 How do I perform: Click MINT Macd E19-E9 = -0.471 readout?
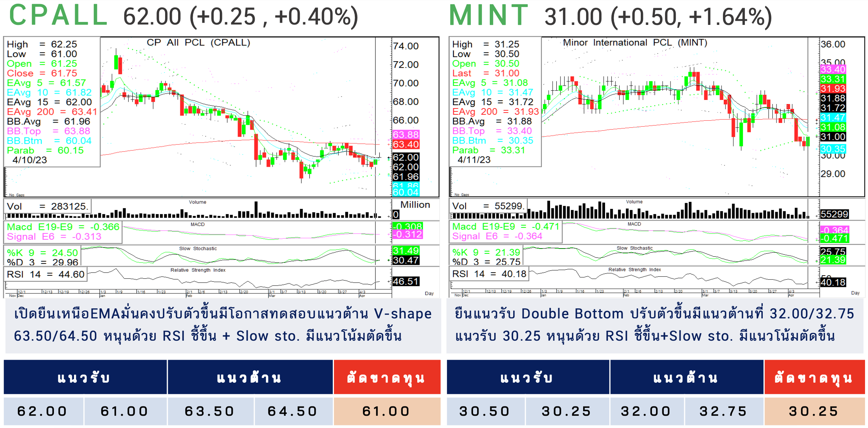pyautogui.click(x=506, y=227)
